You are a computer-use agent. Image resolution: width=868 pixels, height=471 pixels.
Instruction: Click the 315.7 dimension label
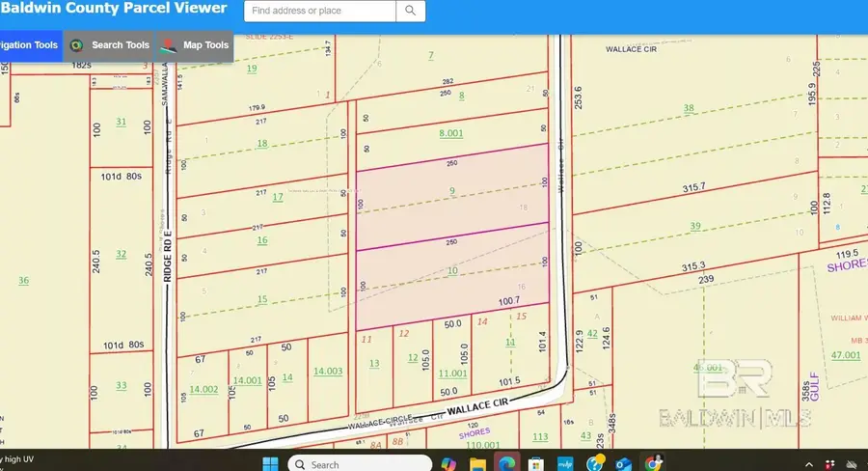[x=693, y=188]
